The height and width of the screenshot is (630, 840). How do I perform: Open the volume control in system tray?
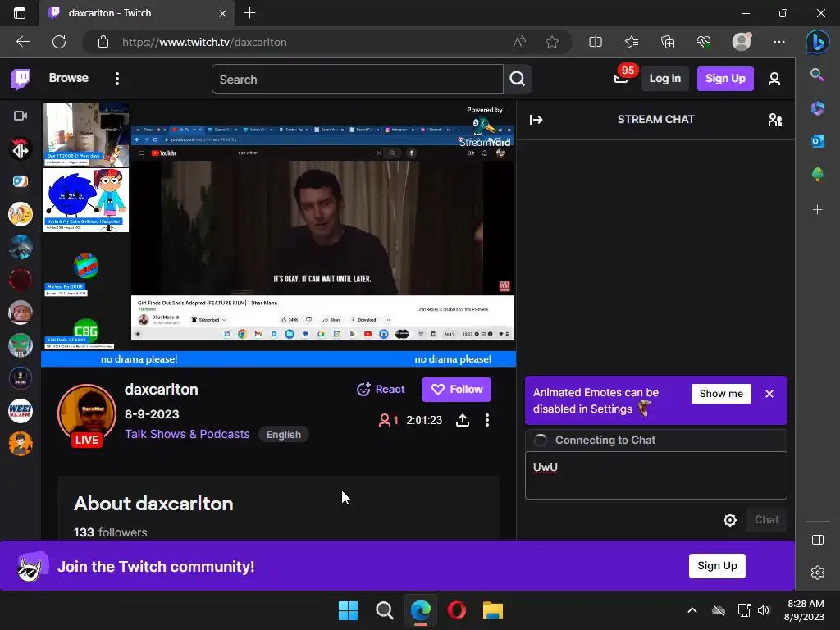(x=764, y=610)
